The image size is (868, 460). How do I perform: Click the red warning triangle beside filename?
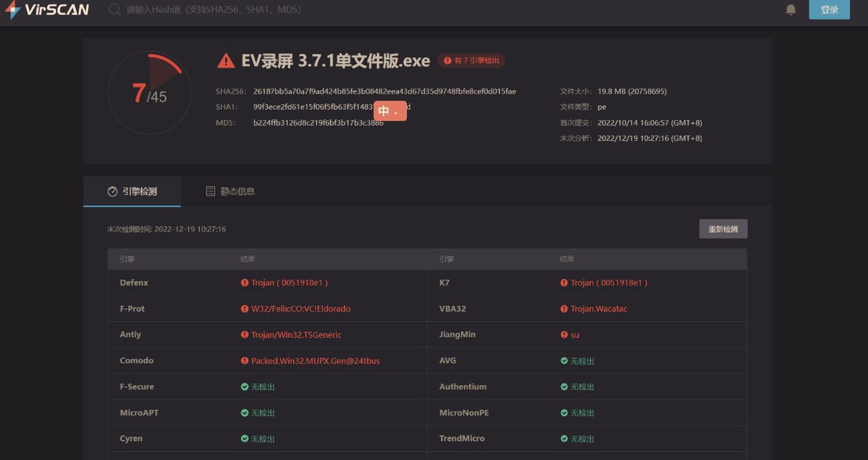click(x=226, y=61)
